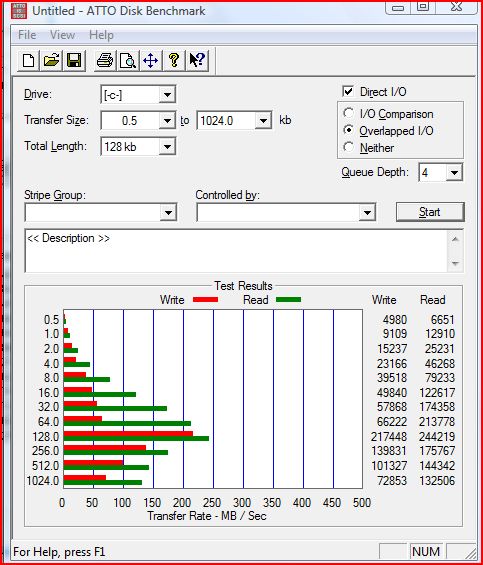This screenshot has width=483, height=565.
Task: Activate context help arrow-question icon
Action: (197, 60)
